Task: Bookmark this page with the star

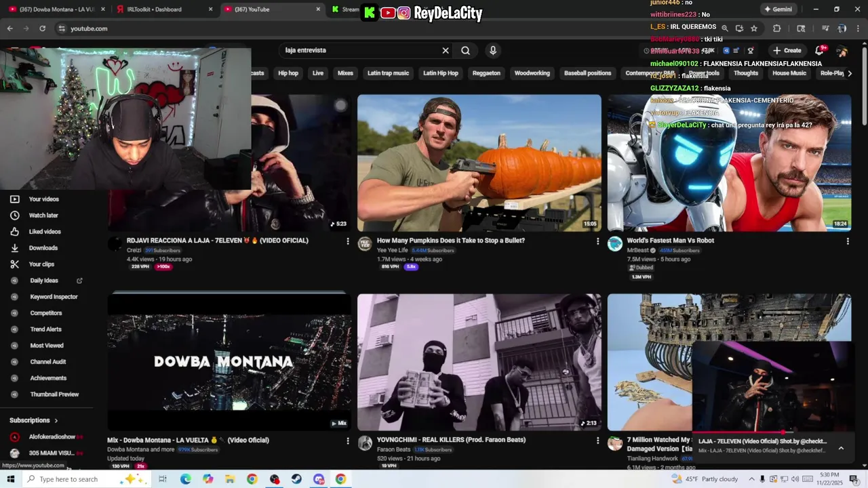Action: coord(754,28)
